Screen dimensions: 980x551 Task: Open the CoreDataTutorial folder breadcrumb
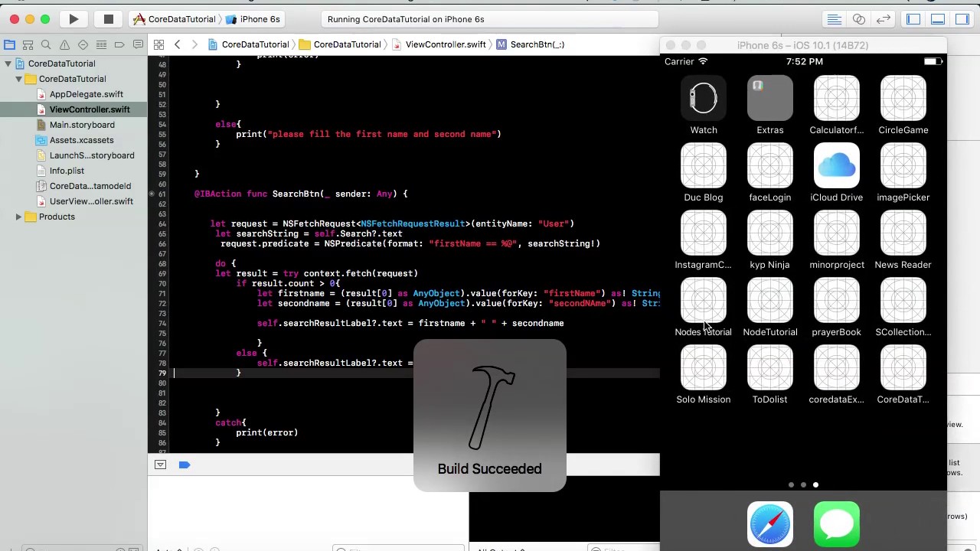[x=340, y=44]
